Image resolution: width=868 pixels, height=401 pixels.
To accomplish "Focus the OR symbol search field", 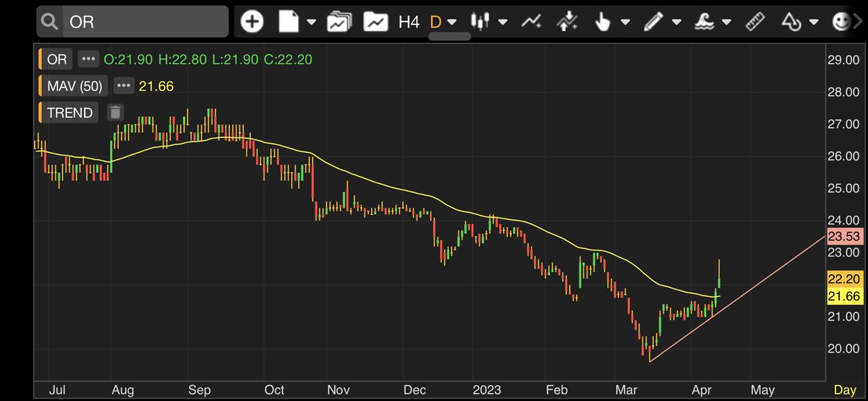I will click(145, 22).
